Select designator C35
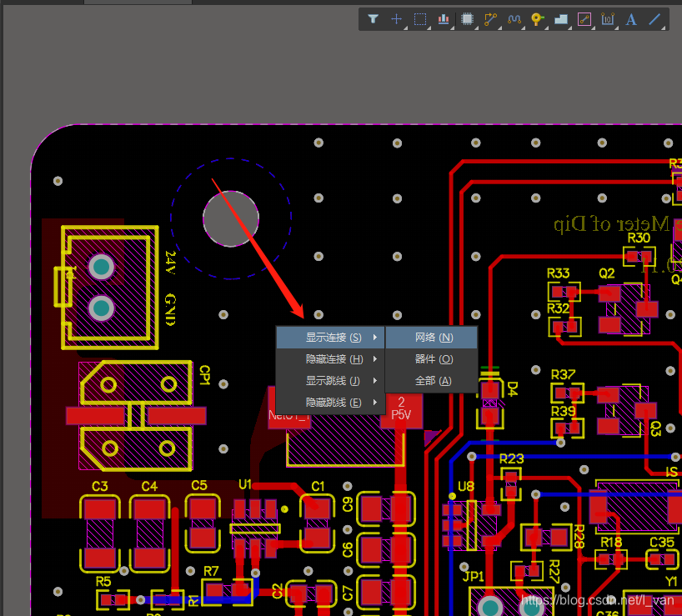Screen dimensions: 682x616 point(661,542)
